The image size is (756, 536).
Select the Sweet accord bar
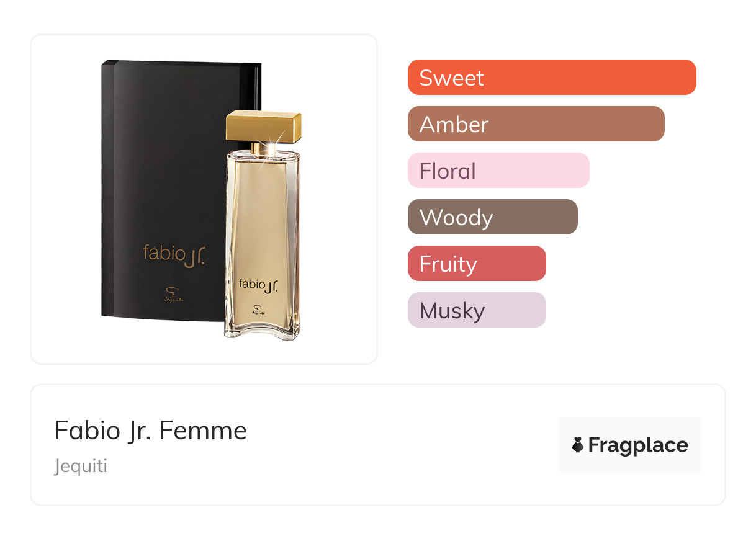pyautogui.click(x=551, y=78)
